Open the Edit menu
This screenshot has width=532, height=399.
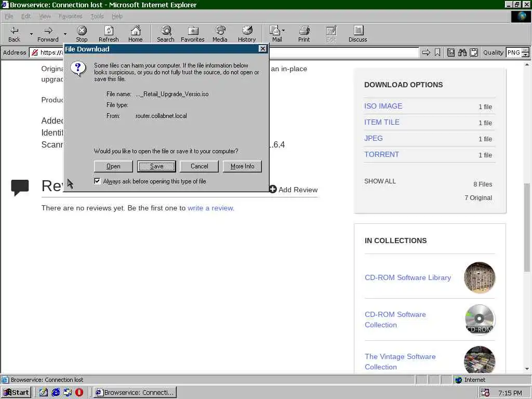click(x=26, y=16)
